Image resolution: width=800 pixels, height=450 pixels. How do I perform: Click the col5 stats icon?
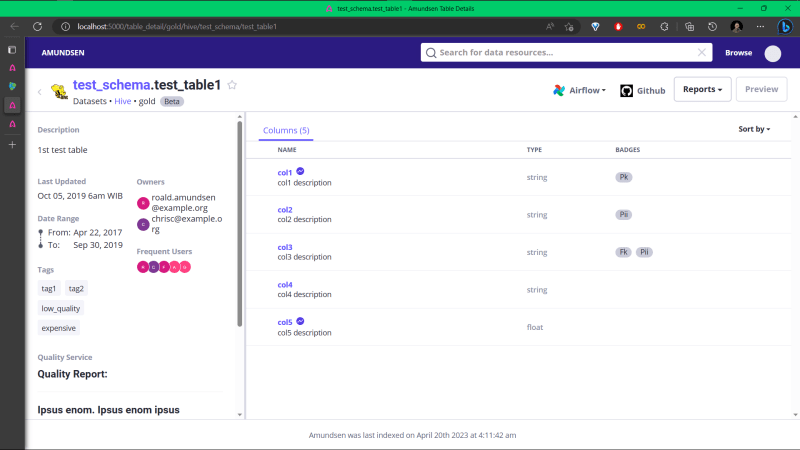(x=300, y=321)
